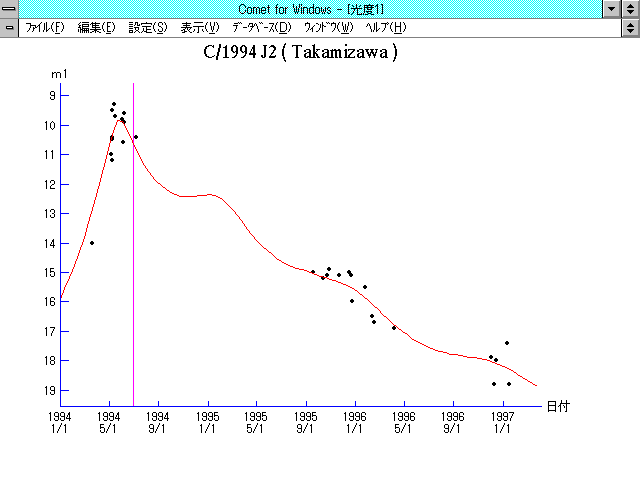Minimize the Comet for Windows window
Image resolution: width=640 pixels, height=480 pixels.
pos(612,9)
